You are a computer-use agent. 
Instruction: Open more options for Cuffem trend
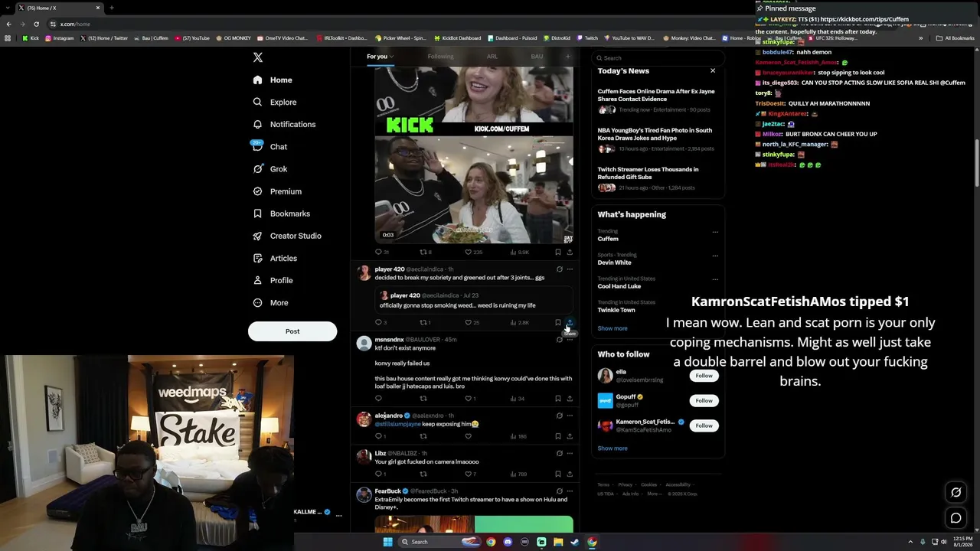coord(715,232)
